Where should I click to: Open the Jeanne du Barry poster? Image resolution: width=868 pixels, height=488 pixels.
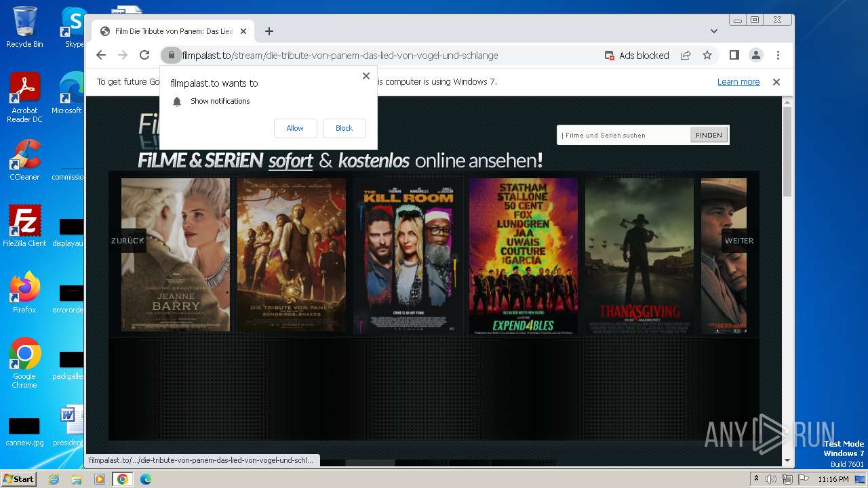pyautogui.click(x=176, y=255)
